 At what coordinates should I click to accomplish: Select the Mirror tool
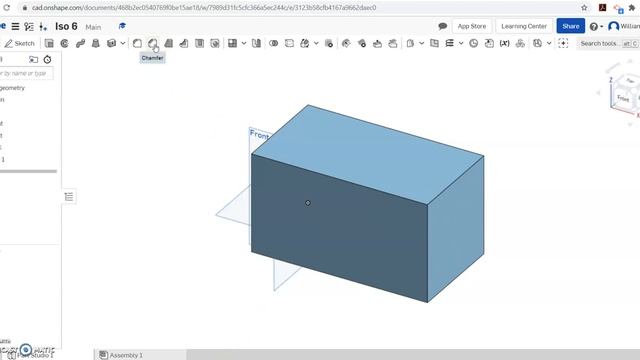256,43
